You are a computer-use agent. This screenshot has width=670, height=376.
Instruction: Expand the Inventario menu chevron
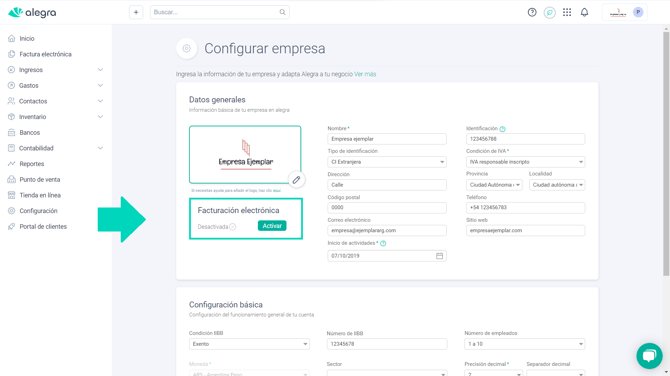click(100, 117)
